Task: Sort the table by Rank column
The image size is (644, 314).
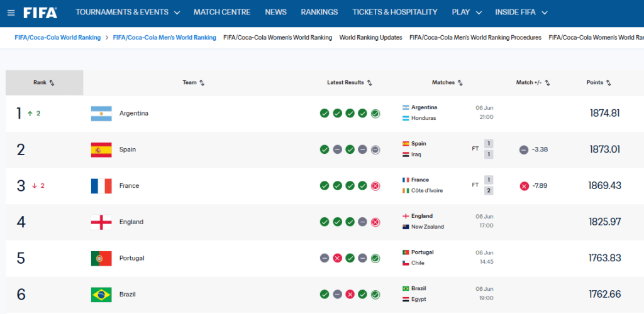Action: click(x=44, y=82)
